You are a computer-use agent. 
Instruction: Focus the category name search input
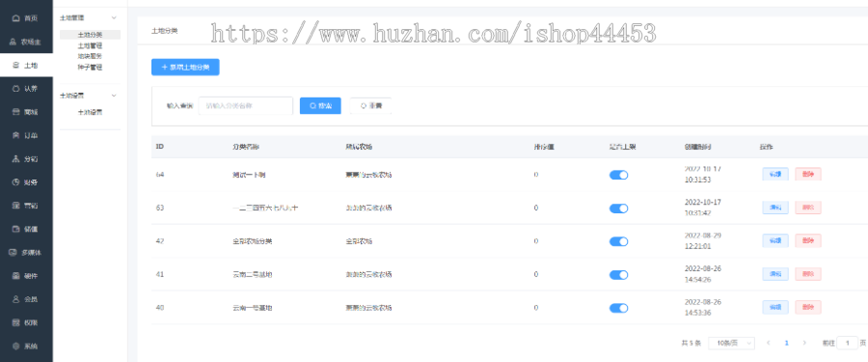click(246, 105)
